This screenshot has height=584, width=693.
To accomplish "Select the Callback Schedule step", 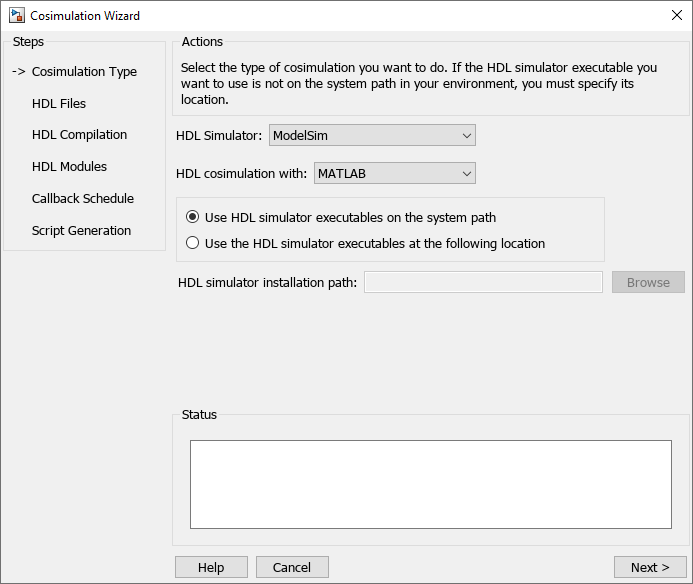I will click(x=83, y=198).
